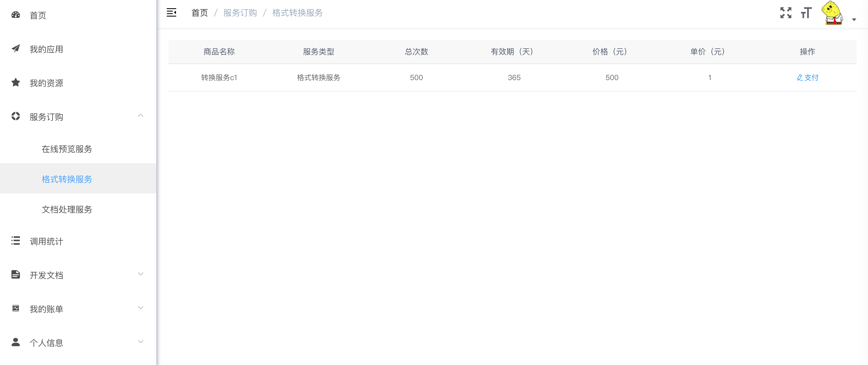The height and width of the screenshot is (365, 868).
Task: Click the dashboard icon next to 首页
Action: [x=15, y=15]
